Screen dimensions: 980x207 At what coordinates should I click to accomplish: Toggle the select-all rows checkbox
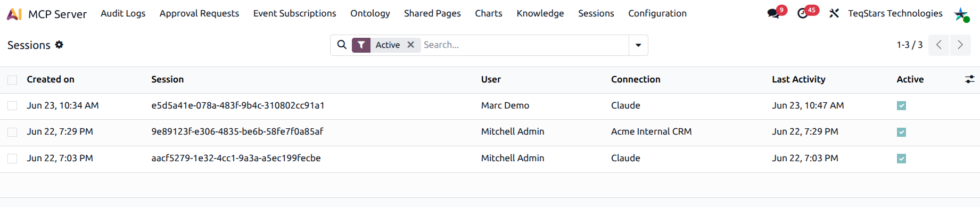(x=12, y=80)
